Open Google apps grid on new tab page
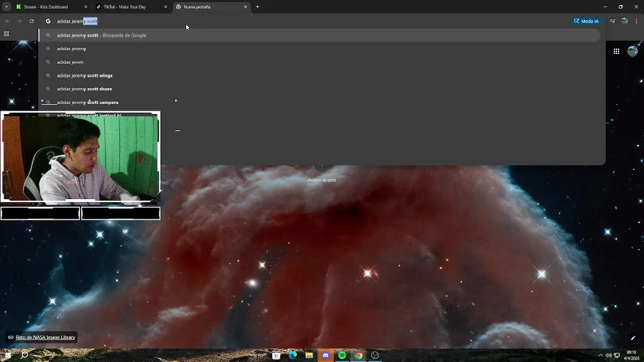Image resolution: width=644 pixels, height=362 pixels. pyautogui.click(x=616, y=51)
